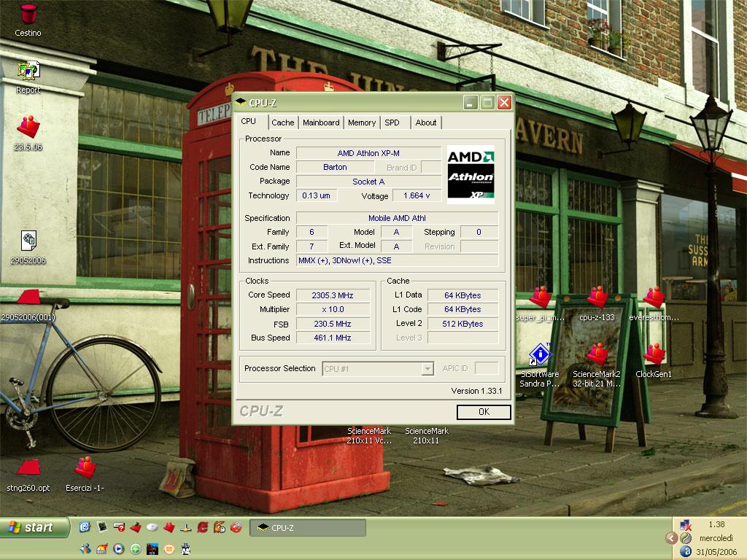Click the Code Name value 'Barton'
This screenshot has height=560, width=747.
pos(335,167)
